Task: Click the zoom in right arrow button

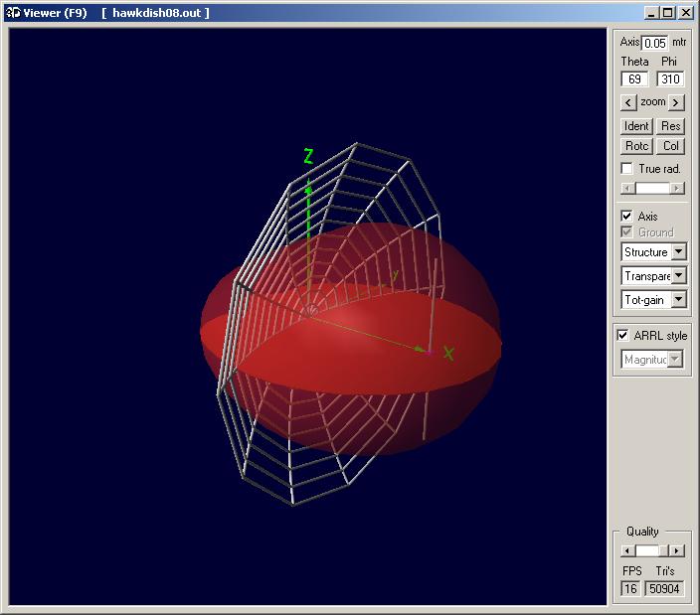Action: coord(676,102)
